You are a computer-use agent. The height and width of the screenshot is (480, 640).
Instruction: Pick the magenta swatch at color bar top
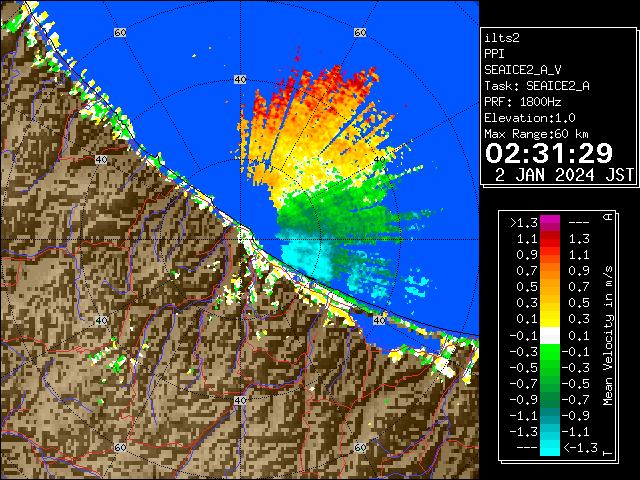click(550, 220)
